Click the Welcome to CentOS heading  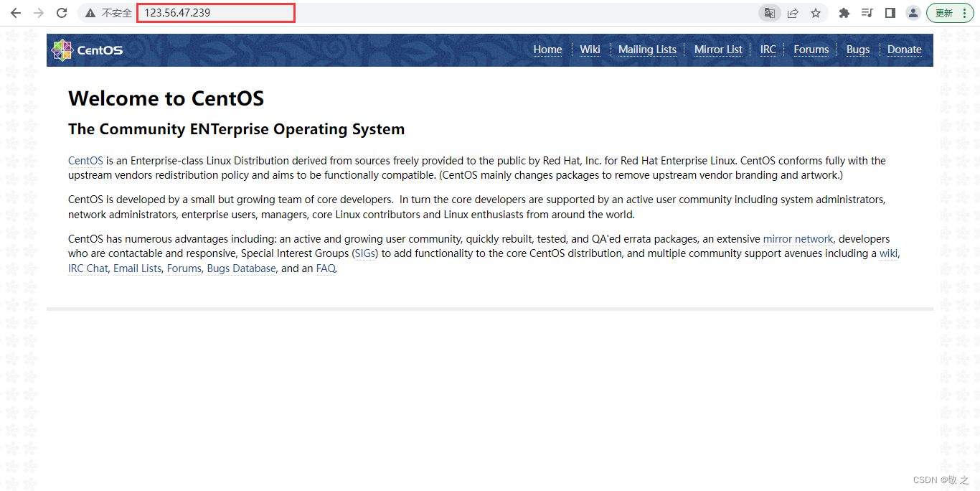(166, 98)
